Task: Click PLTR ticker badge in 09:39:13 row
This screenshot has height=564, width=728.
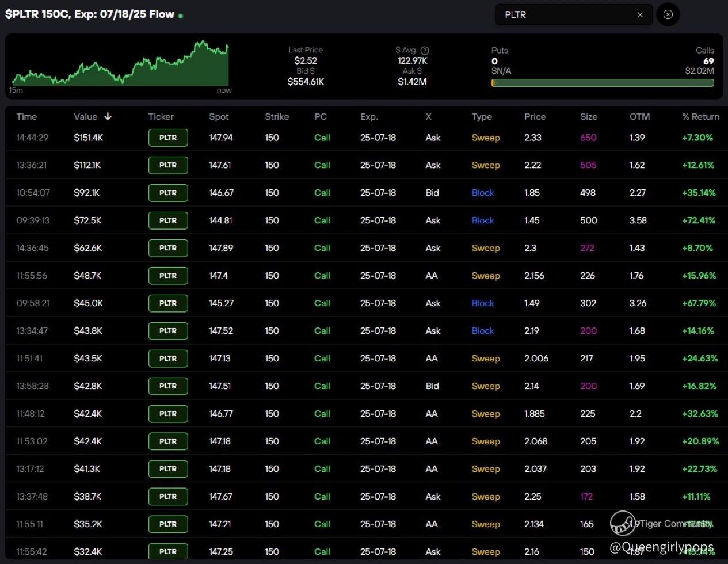Action: pos(168,220)
